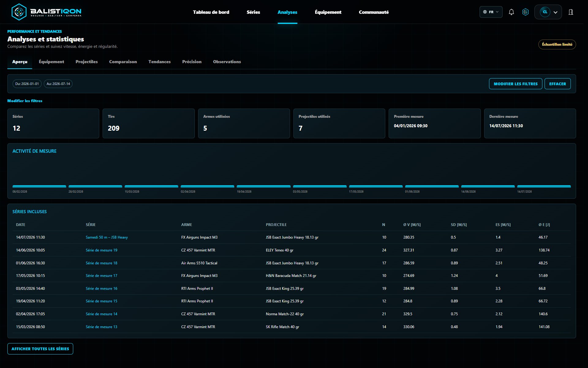Viewport: 588px width, 368px height.
Task: Go to Tableau de bord
Action: coord(211,12)
